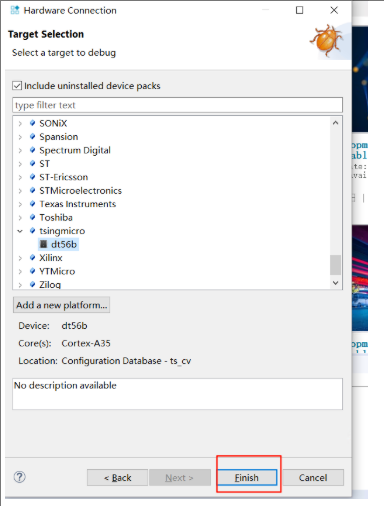Viewport: 384px width, 506px height.
Task: Expand the Texas Instruments node
Action: pos(20,204)
